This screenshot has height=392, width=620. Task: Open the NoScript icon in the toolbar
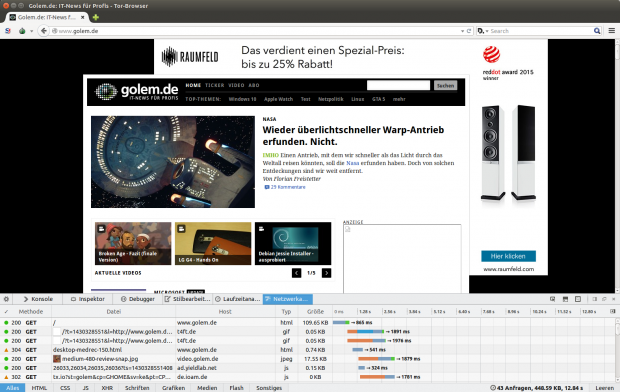click(x=8, y=31)
